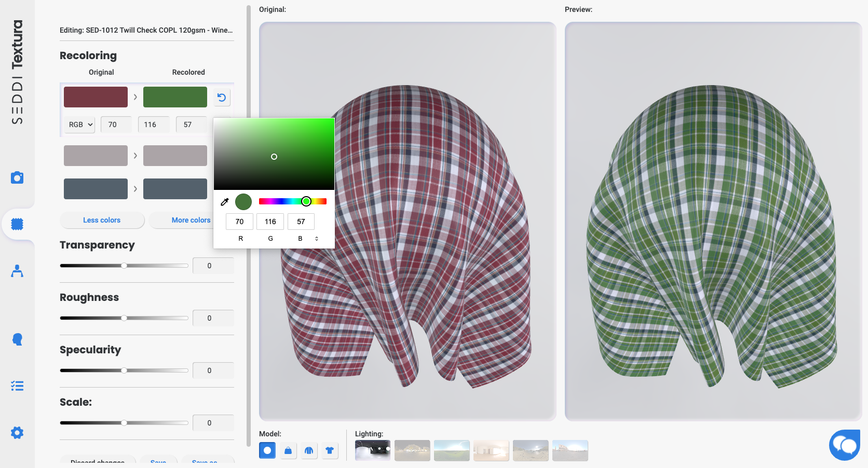The width and height of the screenshot is (868, 468).
Task: Select the t-shirt model icon
Action: pyautogui.click(x=330, y=450)
